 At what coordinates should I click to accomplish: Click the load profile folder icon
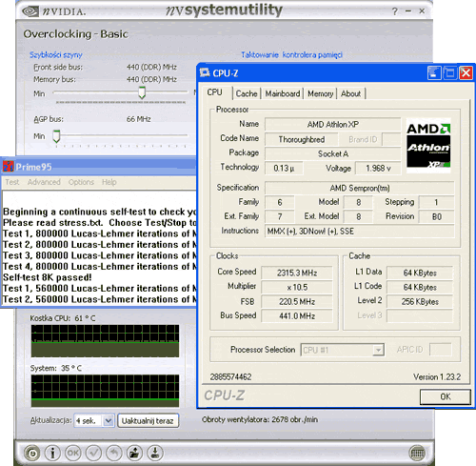(x=134, y=453)
